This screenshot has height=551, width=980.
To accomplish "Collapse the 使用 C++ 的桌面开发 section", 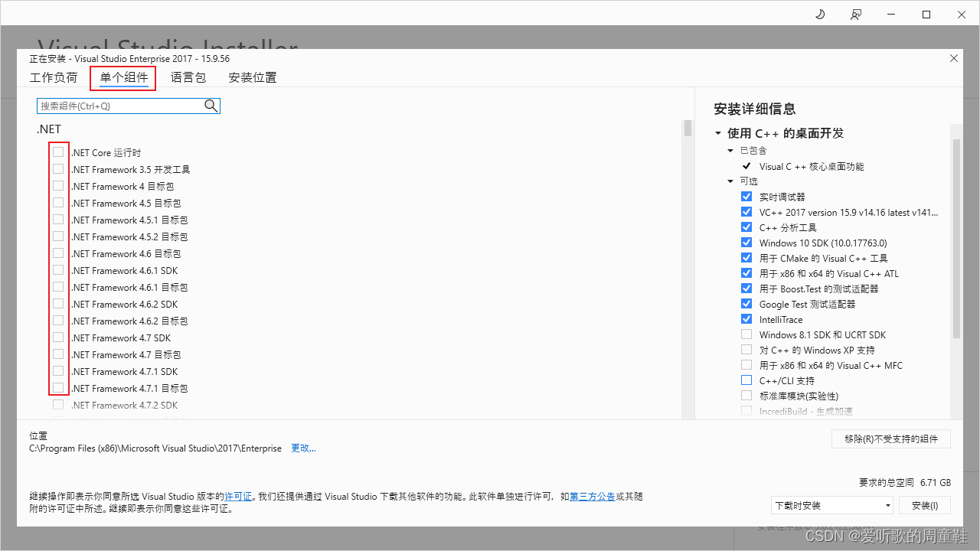I will 717,132.
